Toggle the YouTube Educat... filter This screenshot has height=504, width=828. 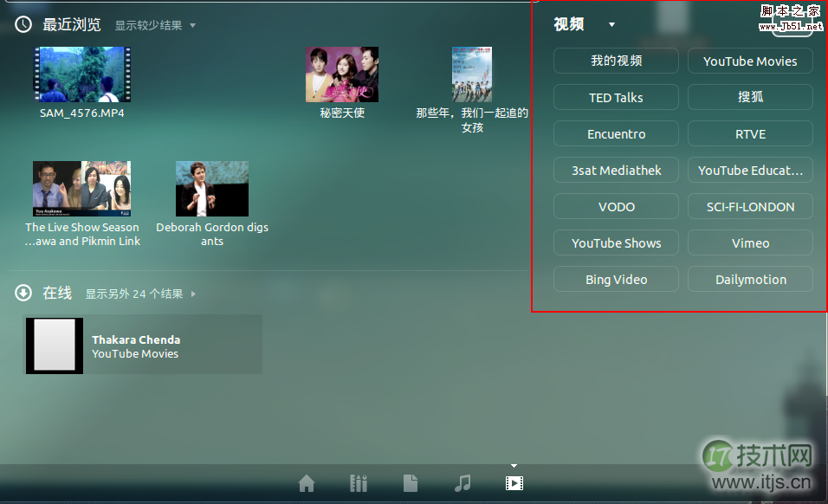tap(750, 170)
